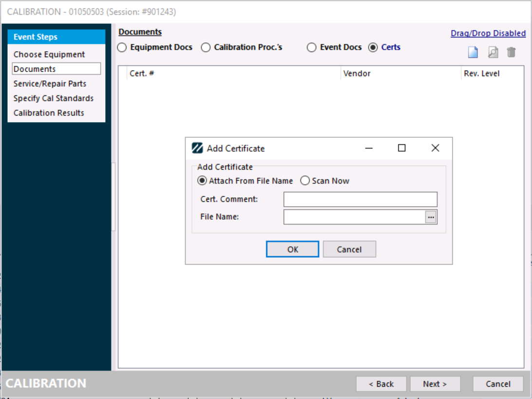The image size is (532, 399).
Task: Select Attach From File Name option
Action: [x=202, y=181]
